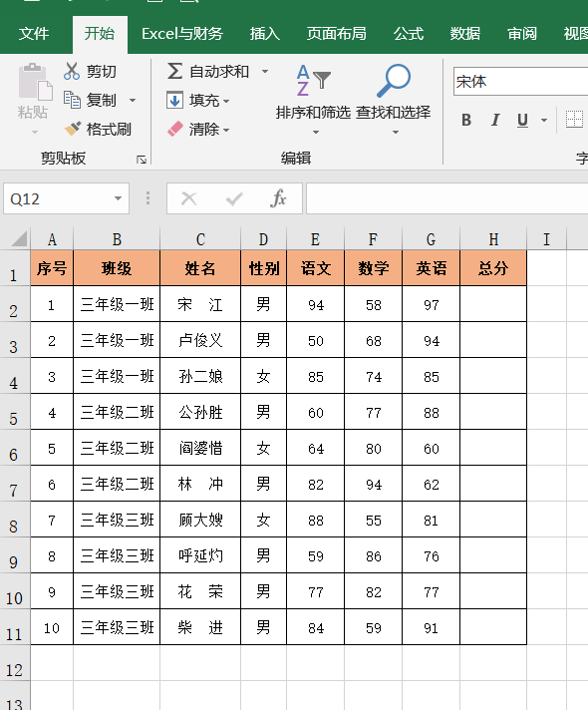Open the 文件 tab

[34, 34]
